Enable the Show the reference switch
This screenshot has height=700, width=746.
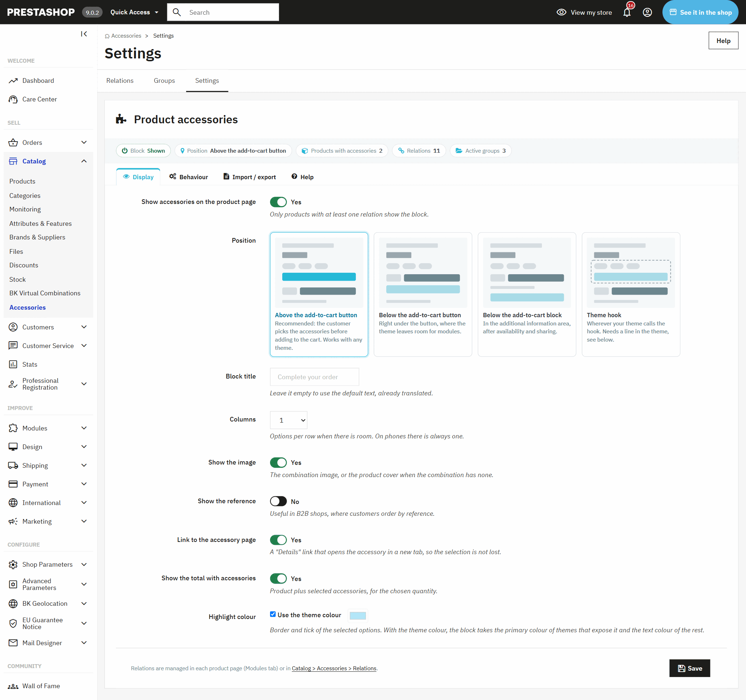click(278, 501)
